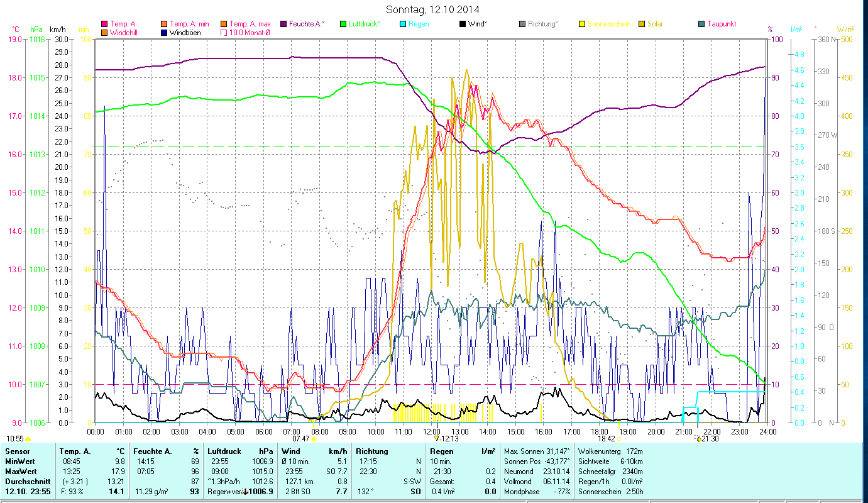Click the 'Feuchte A.' table column header
The width and height of the screenshot is (868, 503).
153,451
